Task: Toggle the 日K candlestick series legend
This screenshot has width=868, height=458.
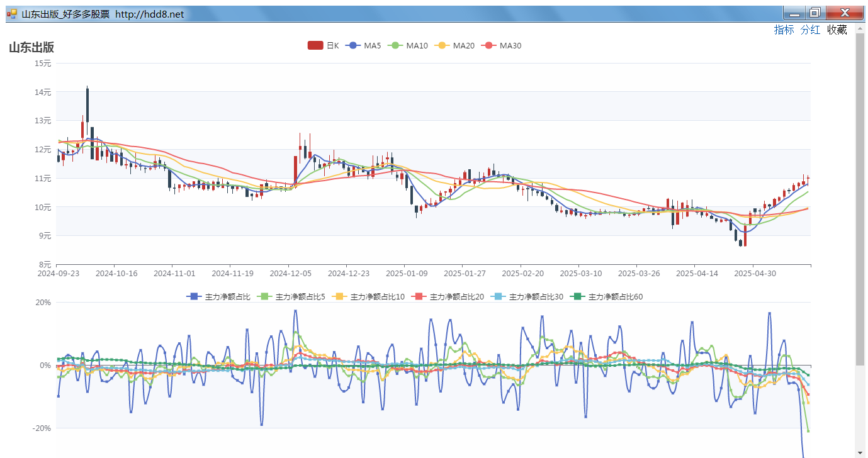Action: point(323,45)
